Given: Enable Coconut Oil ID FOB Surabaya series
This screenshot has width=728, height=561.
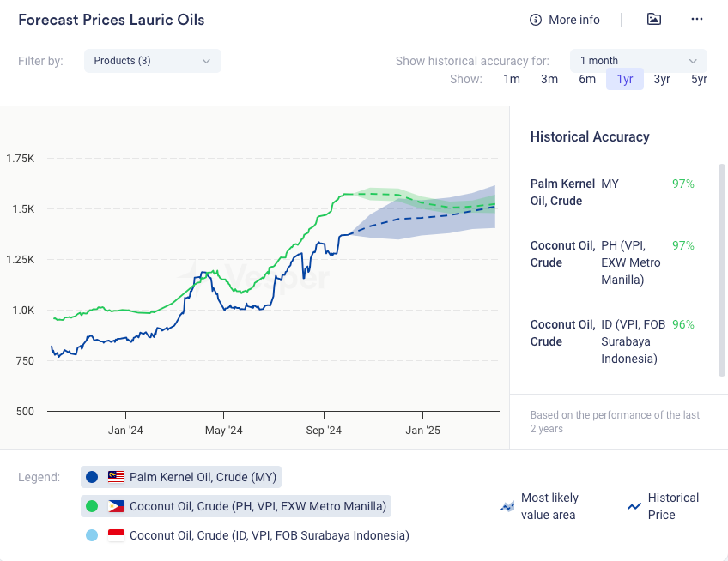Looking at the screenshot, I should 269,535.
